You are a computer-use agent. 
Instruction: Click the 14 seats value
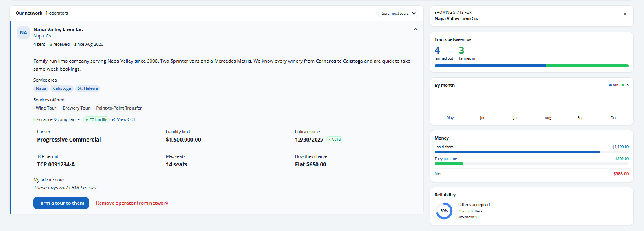click(x=177, y=165)
